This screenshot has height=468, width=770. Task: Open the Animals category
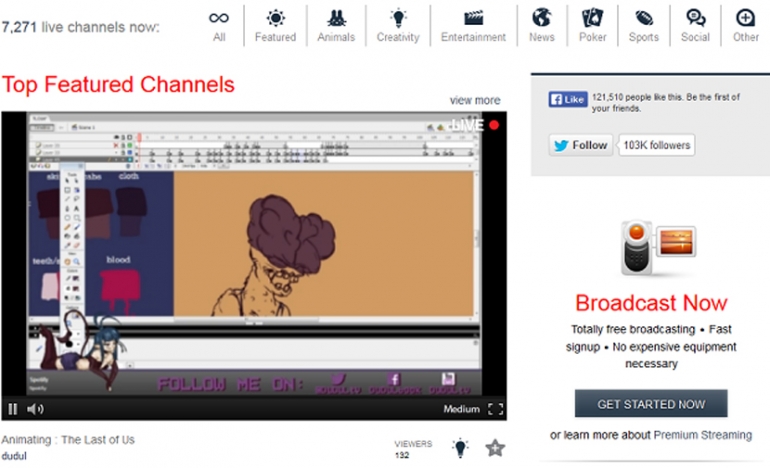[x=336, y=26]
